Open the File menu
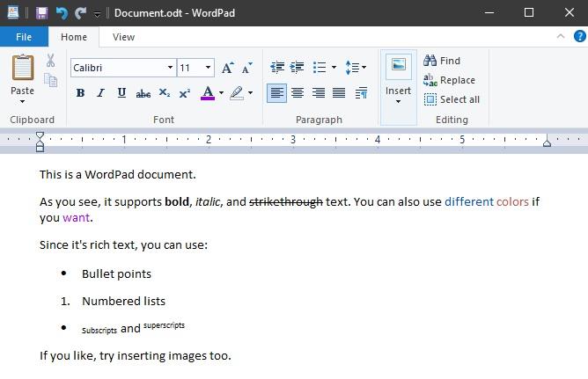Image resolution: width=588 pixels, height=379 pixels. (x=24, y=37)
